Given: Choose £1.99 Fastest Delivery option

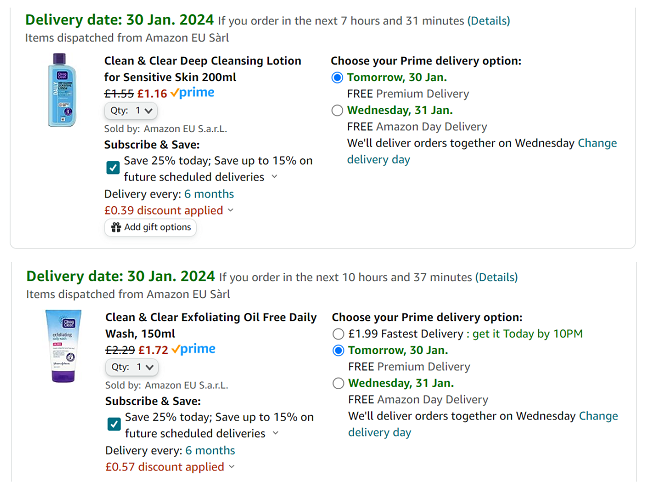Looking at the screenshot, I should pos(338,334).
